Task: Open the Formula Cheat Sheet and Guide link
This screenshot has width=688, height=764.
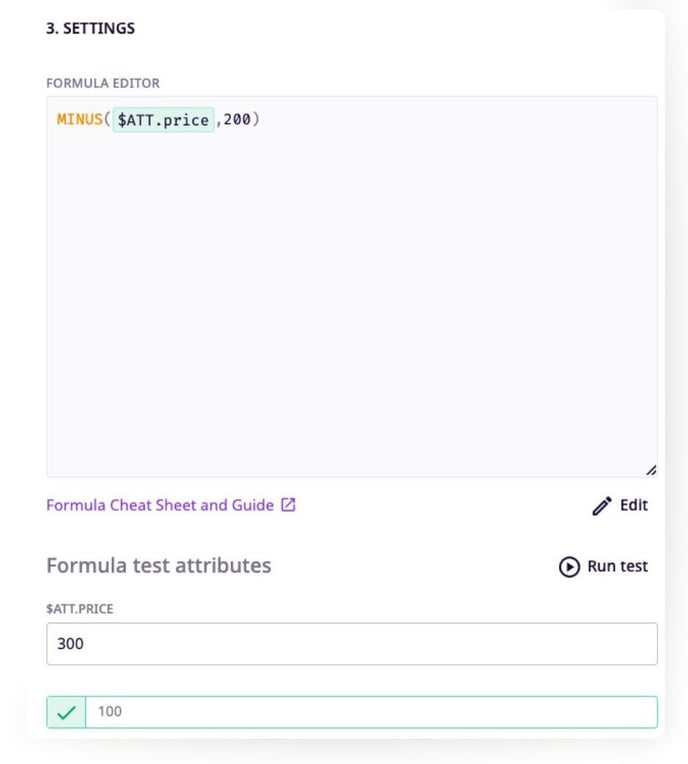Action: [x=160, y=505]
